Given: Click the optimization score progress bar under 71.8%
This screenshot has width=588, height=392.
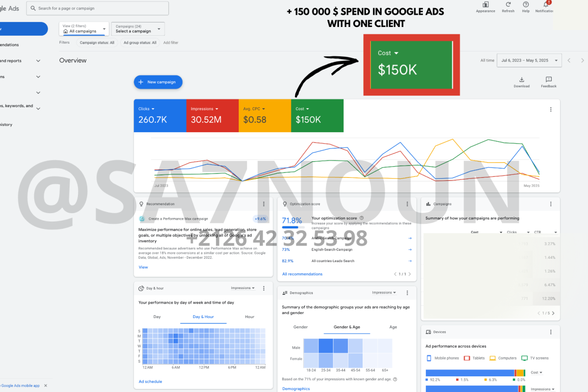Looking at the screenshot, I should (293, 227).
